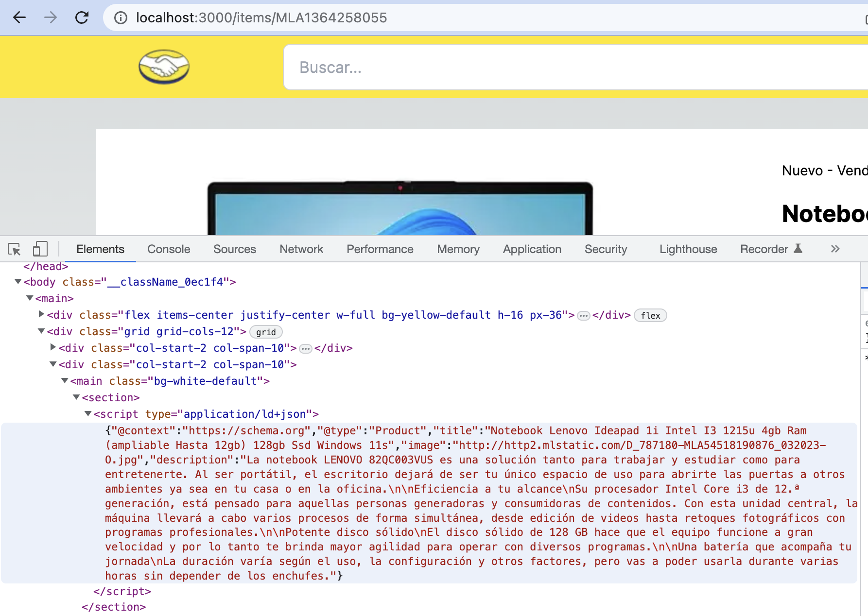Screen dimensions: 868x616
Task: Collapse the main bg-white-default node
Action: [x=65, y=380]
